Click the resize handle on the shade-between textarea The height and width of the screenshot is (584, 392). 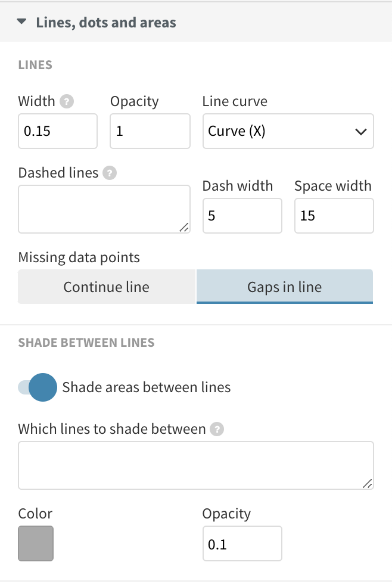[368, 484]
